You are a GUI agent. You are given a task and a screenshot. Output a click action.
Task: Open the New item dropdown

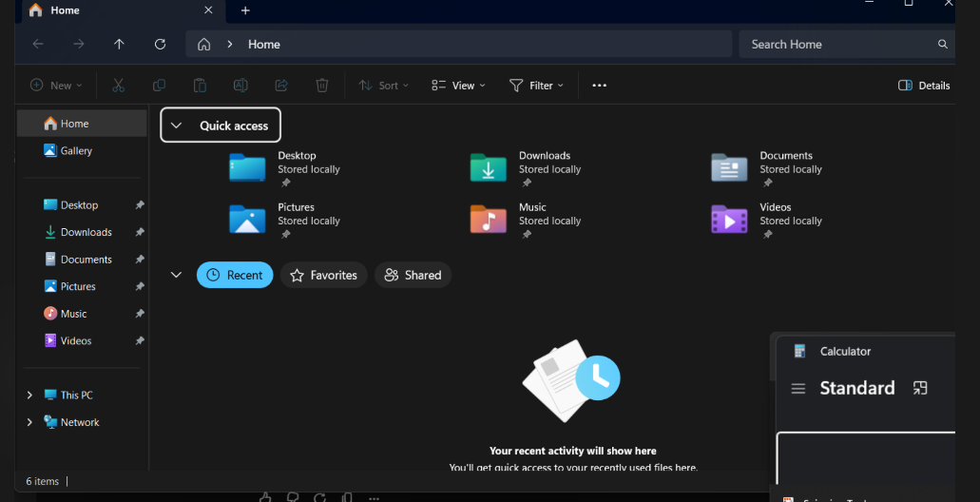[x=57, y=86]
